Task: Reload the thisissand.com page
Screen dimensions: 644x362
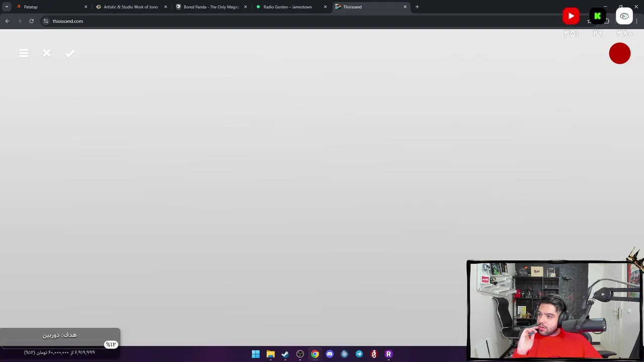Action: pyautogui.click(x=31, y=21)
